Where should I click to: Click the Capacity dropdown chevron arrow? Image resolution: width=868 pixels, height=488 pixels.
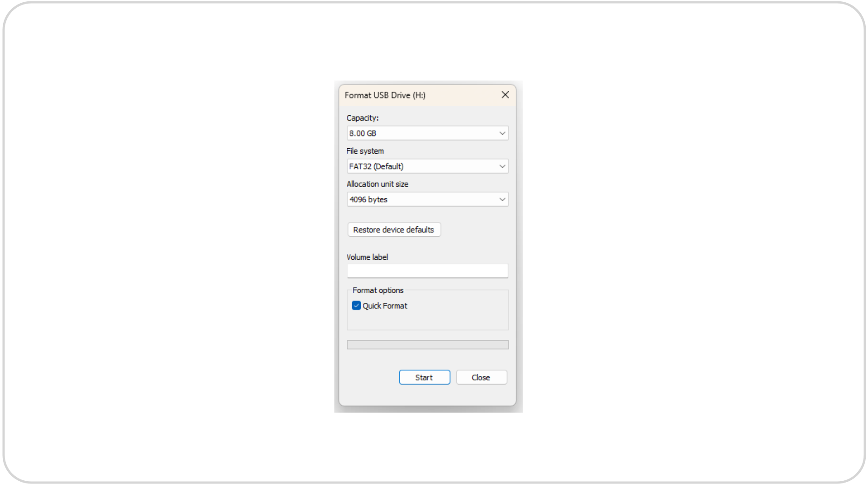502,133
